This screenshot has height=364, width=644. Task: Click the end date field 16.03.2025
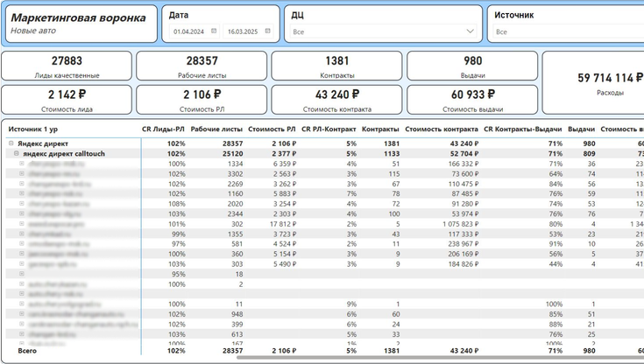[242, 31]
